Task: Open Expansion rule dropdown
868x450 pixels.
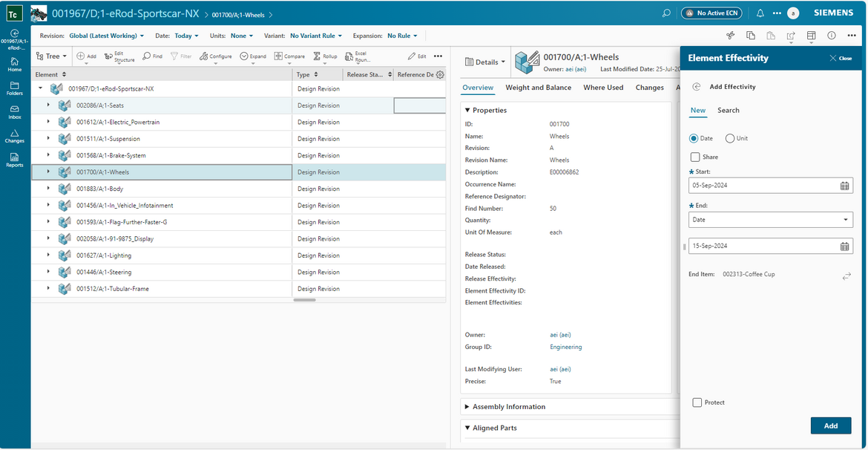Action: (402, 36)
